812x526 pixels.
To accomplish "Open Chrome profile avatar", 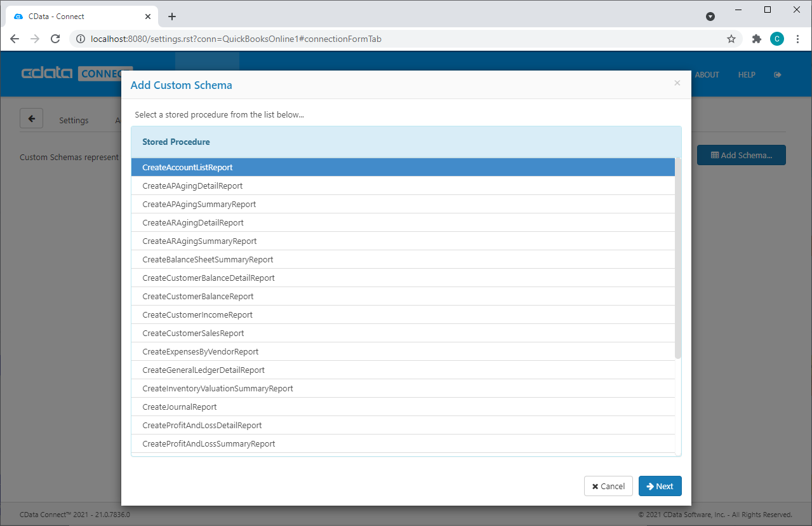I will point(776,39).
